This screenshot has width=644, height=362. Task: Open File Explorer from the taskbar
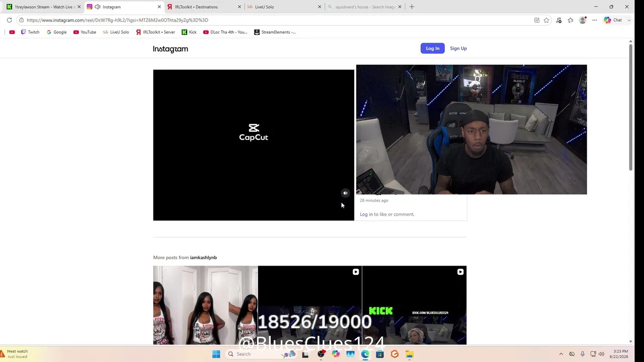(410, 354)
